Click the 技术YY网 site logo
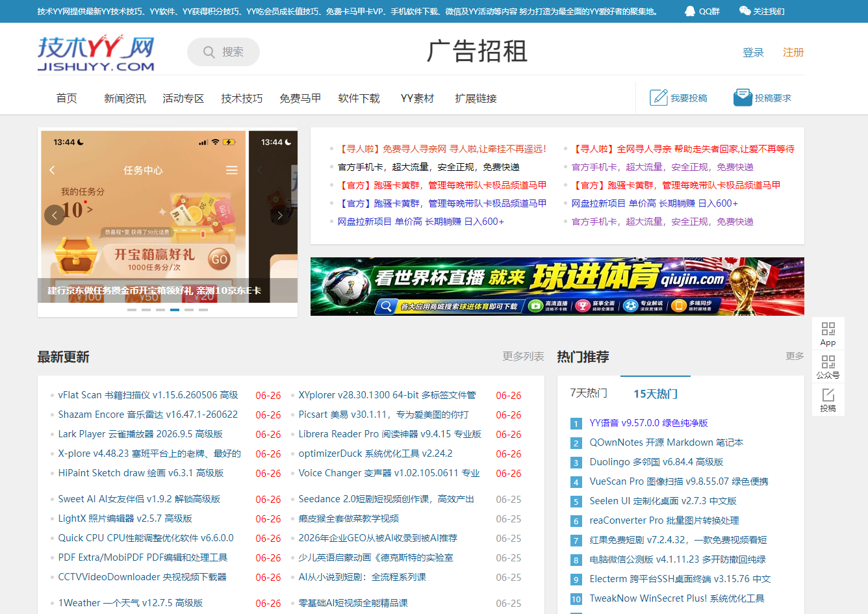 point(96,53)
